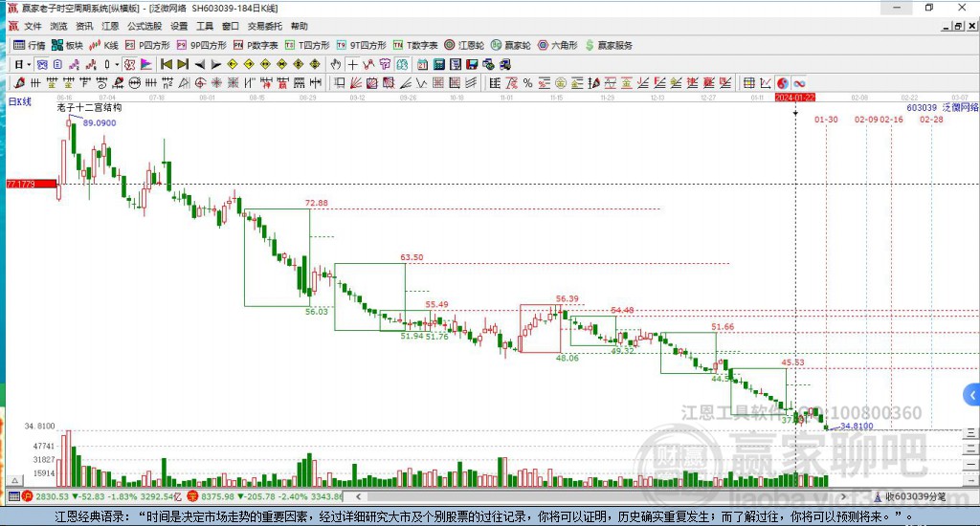Open the 帮助 menu
This screenshot has width=980, height=526.
click(x=300, y=26)
